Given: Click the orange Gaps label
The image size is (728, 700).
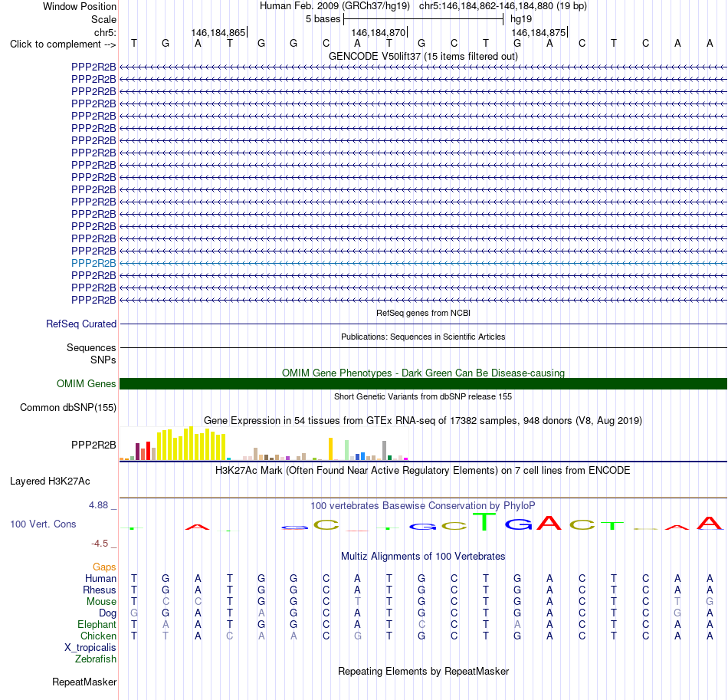Looking at the screenshot, I should pos(104,567).
